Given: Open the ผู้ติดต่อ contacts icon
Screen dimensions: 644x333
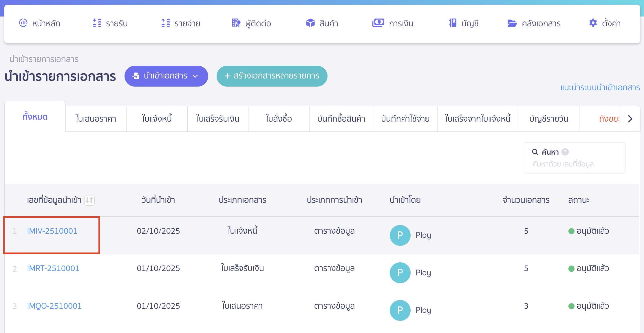Looking at the screenshot, I should tap(236, 23).
